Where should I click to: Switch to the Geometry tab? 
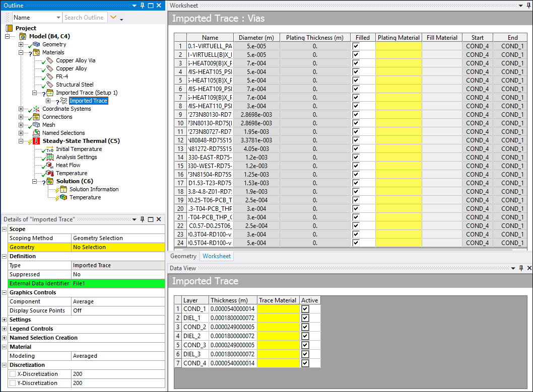(183, 256)
